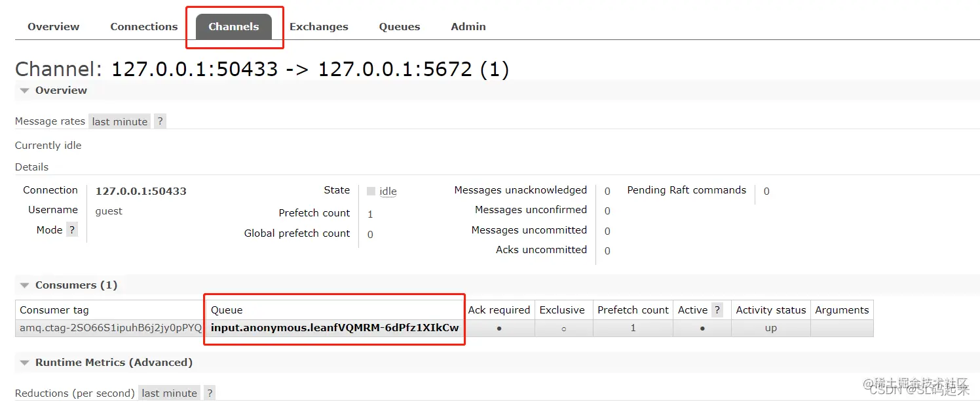Click the idle state grey square
The width and height of the screenshot is (980, 402).
[371, 191]
